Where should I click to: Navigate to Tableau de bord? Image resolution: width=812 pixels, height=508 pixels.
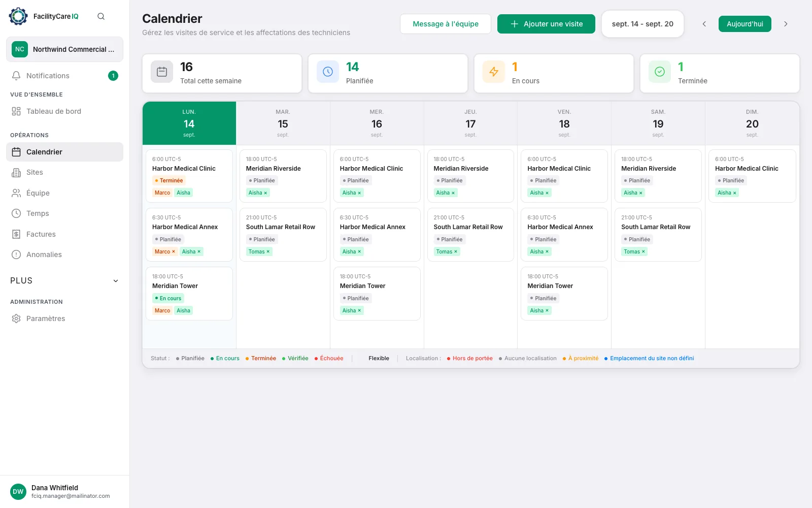click(x=64, y=111)
